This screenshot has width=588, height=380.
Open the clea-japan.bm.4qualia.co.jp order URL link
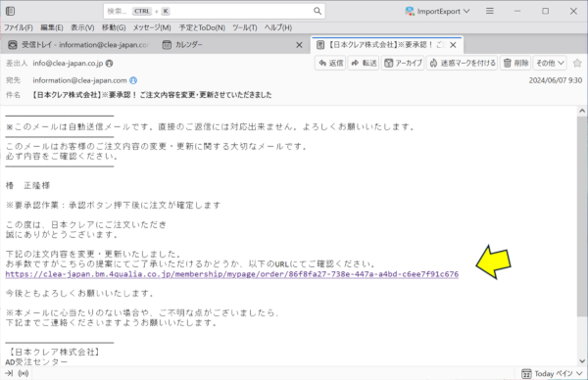231,274
